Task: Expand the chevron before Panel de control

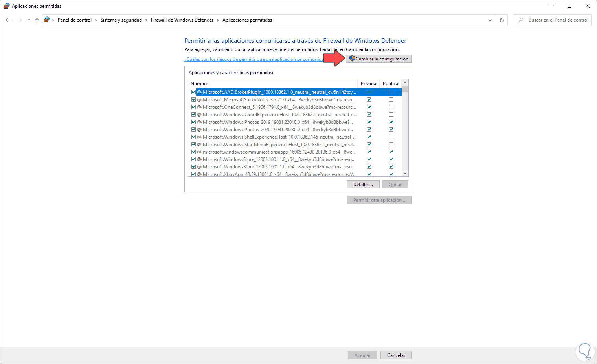Action: [53, 20]
